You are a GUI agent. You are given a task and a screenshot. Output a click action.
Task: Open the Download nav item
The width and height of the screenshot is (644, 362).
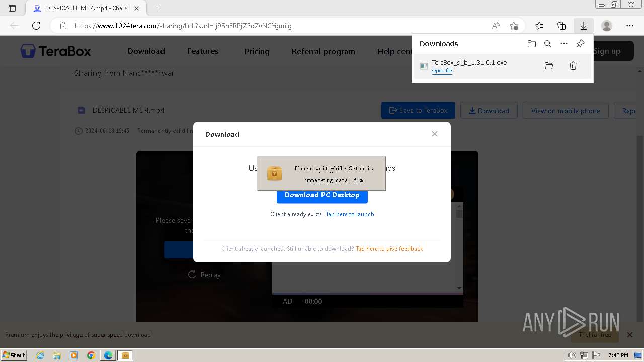[x=146, y=51]
